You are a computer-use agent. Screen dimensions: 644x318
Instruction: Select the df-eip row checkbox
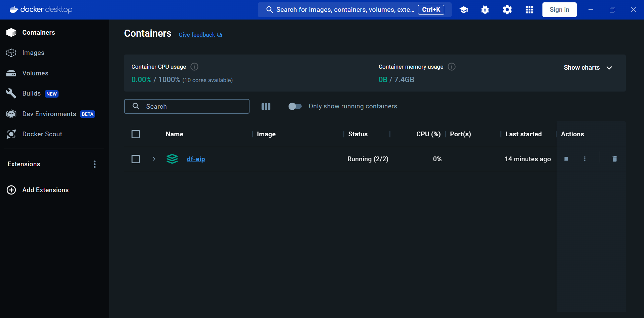pos(136,159)
